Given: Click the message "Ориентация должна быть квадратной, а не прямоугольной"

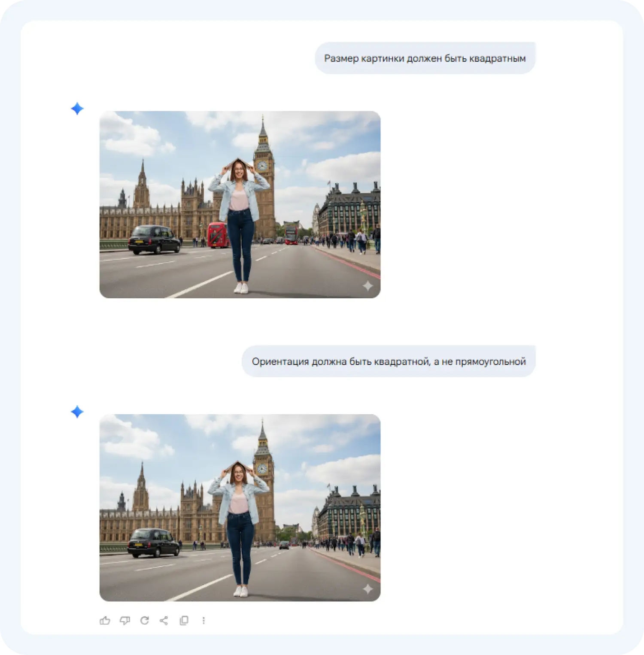Looking at the screenshot, I should coord(389,361).
